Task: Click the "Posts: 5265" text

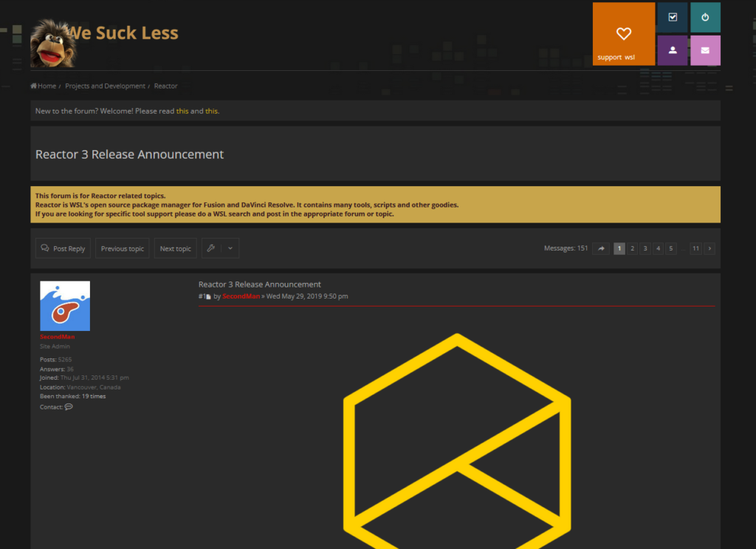Action: pos(56,359)
